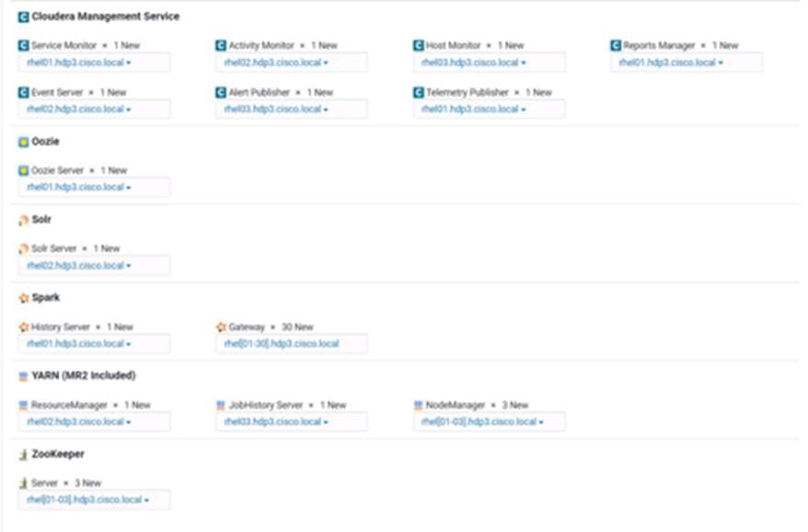The height and width of the screenshot is (532, 808).
Task: Open the Event Server host dropdown
Action: [94, 110]
